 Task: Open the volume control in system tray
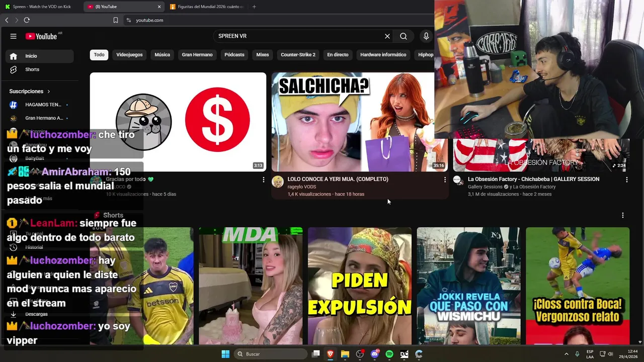610,354
